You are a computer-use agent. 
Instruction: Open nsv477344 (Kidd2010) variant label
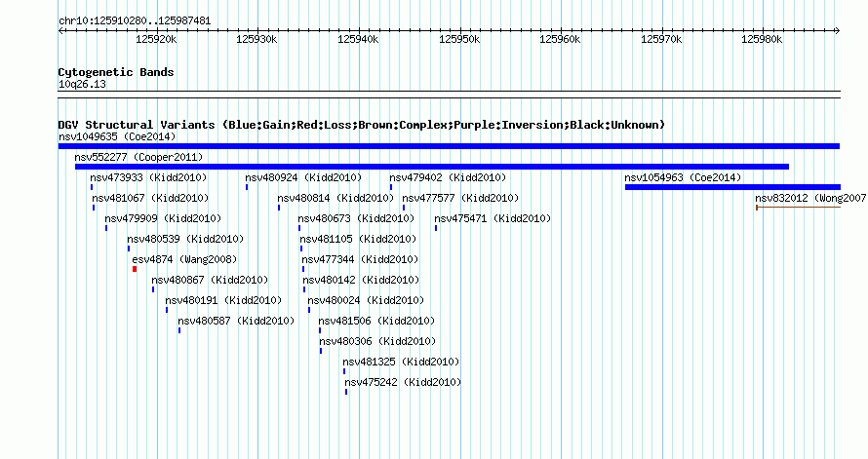(360, 259)
